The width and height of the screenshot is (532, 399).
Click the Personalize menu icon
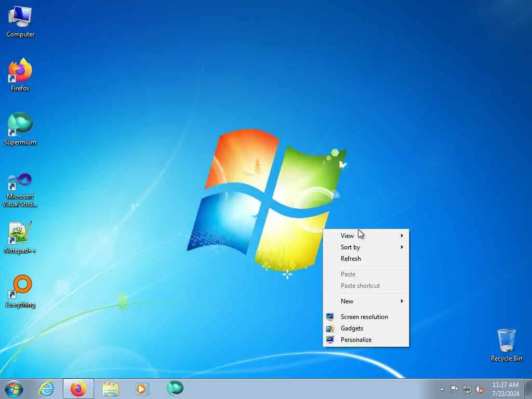[330, 340]
